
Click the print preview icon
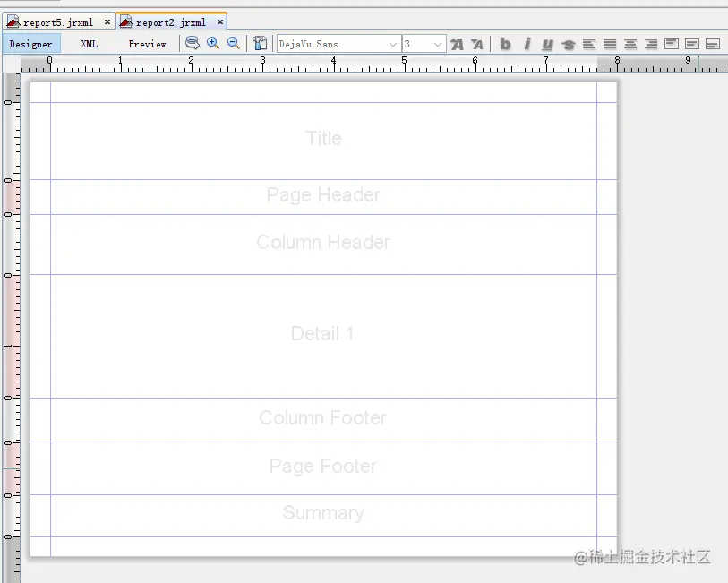[193, 42]
